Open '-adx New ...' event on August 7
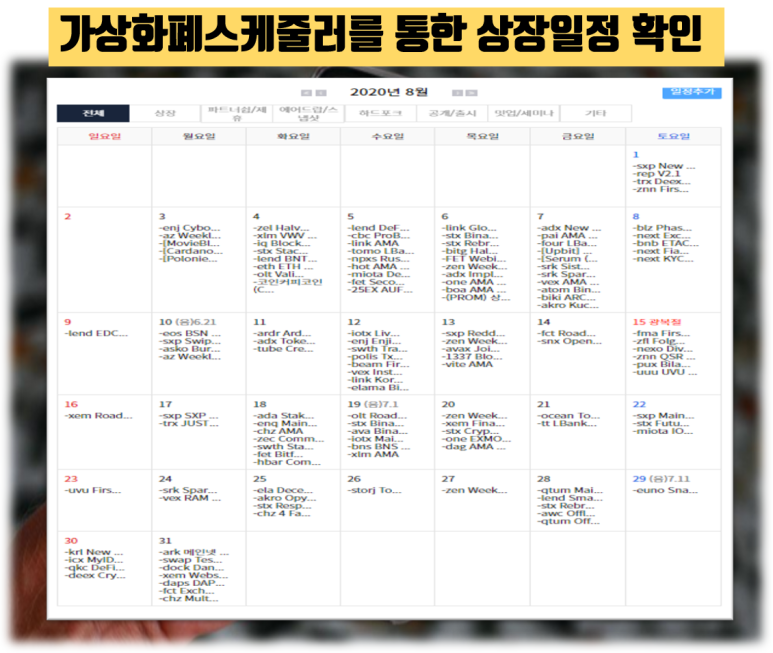 pos(569,228)
